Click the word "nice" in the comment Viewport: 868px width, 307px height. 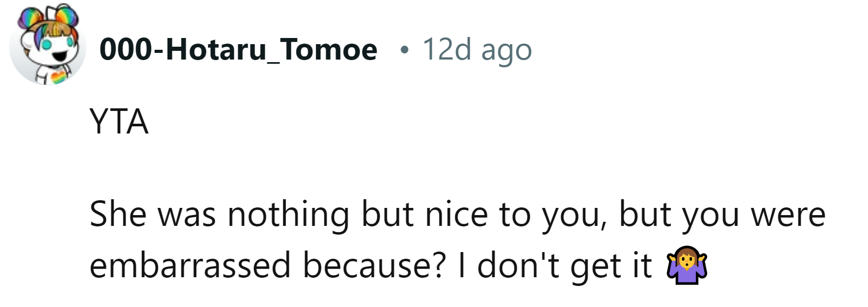click(x=456, y=214)
